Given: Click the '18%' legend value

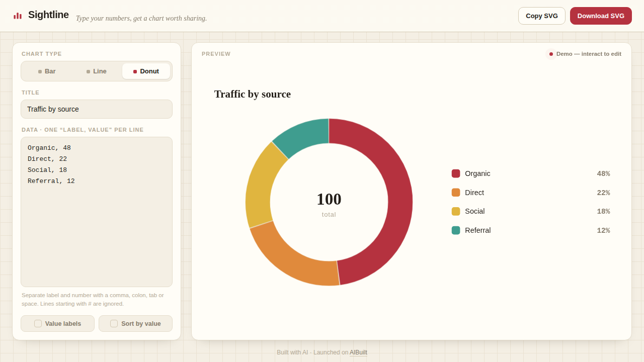Looking at the screenshot, I should pos(603,212).
